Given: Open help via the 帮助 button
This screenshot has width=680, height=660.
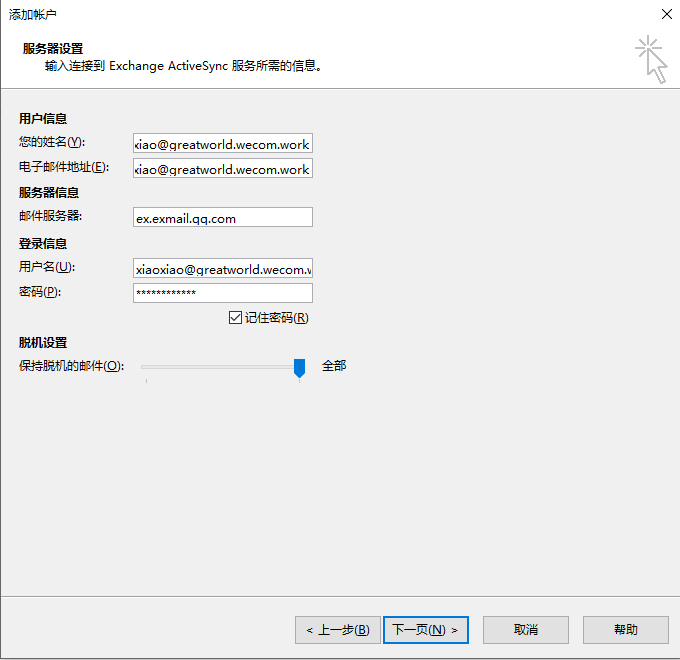Looking at the screenshot, I should 626,629.
